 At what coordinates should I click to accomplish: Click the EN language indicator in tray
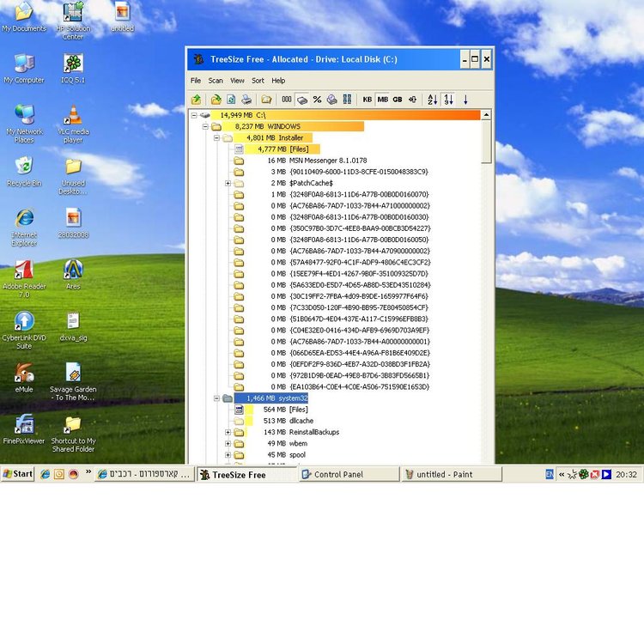[x=550, y=474]
